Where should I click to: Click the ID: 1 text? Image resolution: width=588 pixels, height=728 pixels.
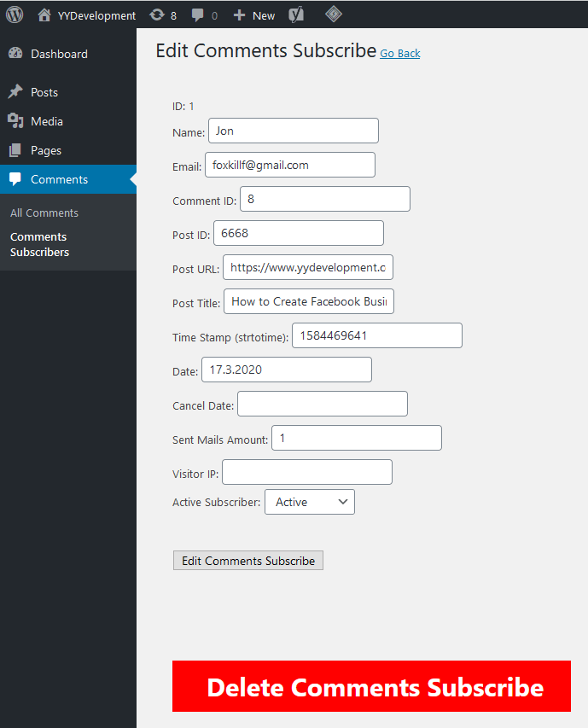click(x=183, y=107)
